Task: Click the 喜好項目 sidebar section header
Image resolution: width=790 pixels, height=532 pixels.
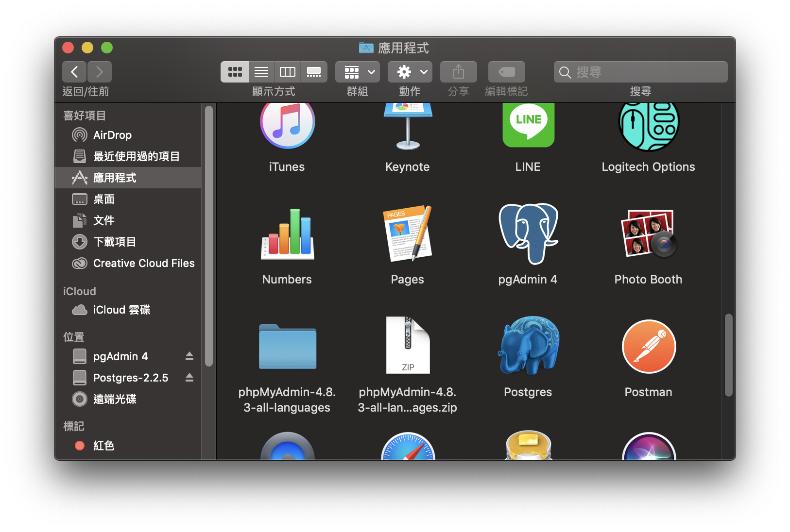Action: 85,116
